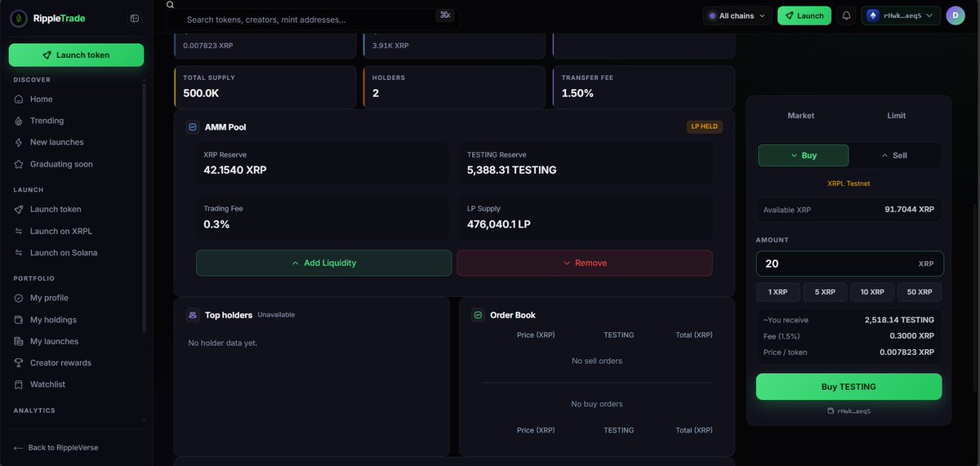
Task: Click the Watchlist bookmark icon
Action: 19,384
